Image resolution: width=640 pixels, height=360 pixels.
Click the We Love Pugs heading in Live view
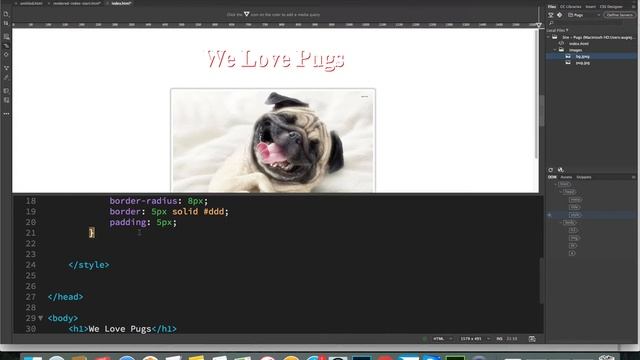click(x=276, y=60)
